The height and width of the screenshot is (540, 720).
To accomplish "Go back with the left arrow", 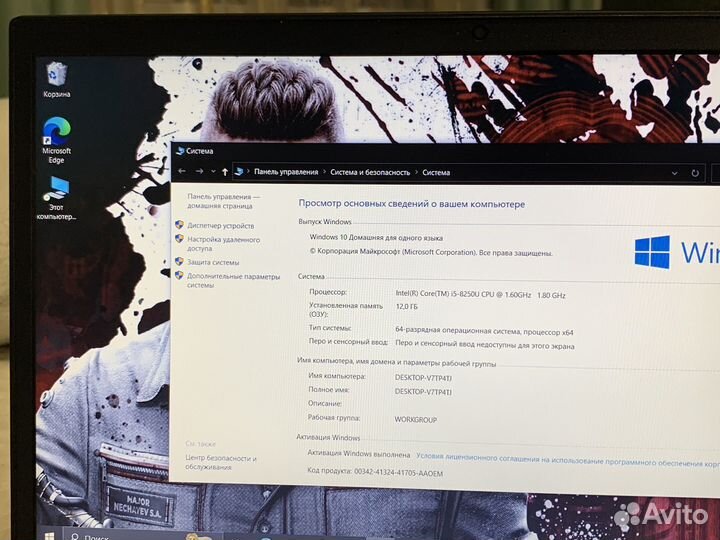I will (182, 171).
